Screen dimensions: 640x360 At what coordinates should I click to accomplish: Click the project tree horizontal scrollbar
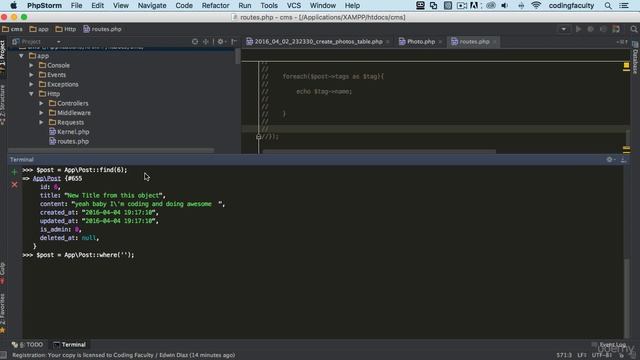111,150
